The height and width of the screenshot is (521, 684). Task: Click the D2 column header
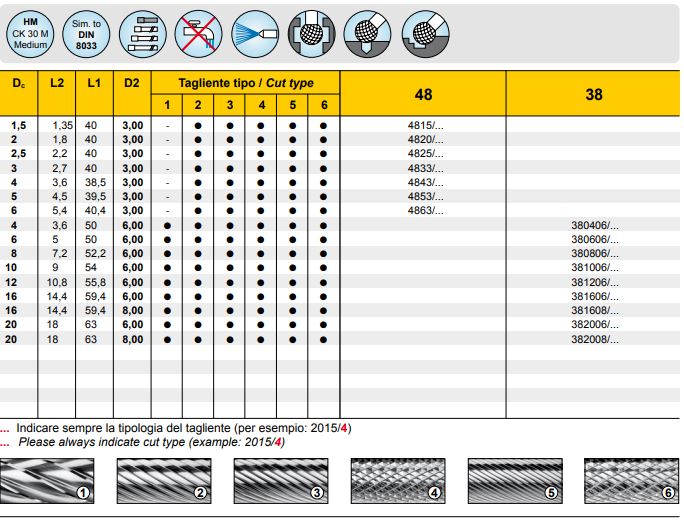tap(132, 83)
